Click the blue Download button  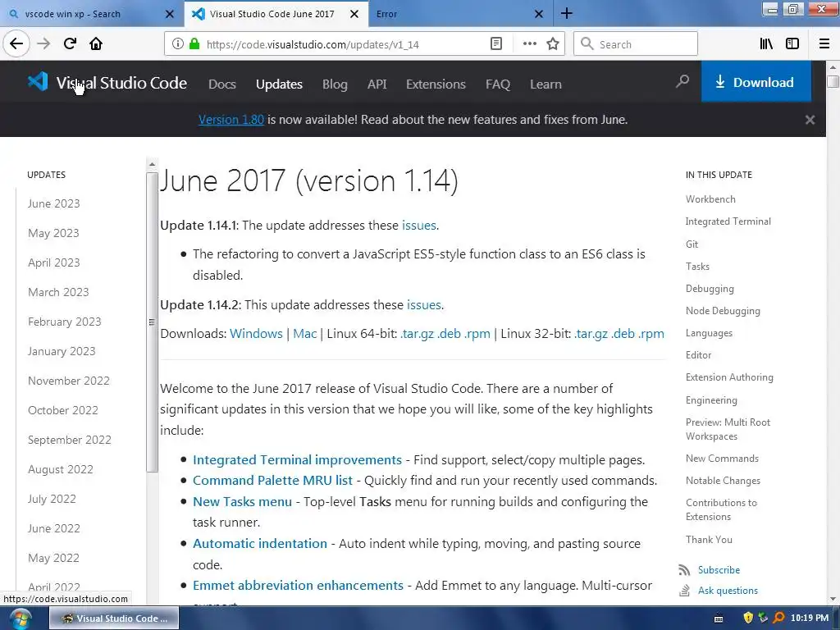pos(756,81)
